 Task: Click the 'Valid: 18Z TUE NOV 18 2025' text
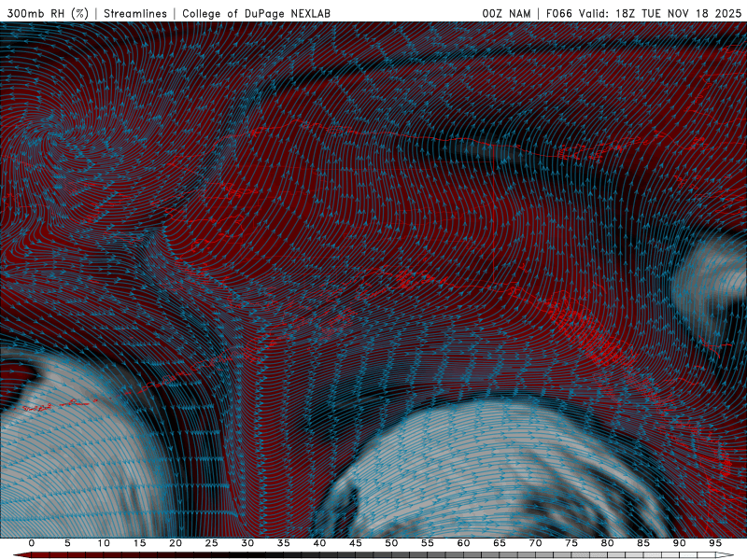point(660,13)
